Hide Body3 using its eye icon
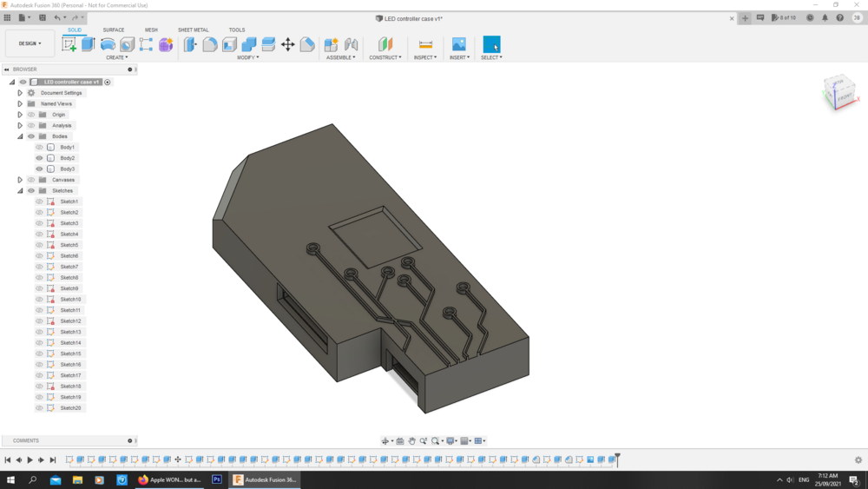The width and height of the screenshot is (868, 489). coord(39,169)
